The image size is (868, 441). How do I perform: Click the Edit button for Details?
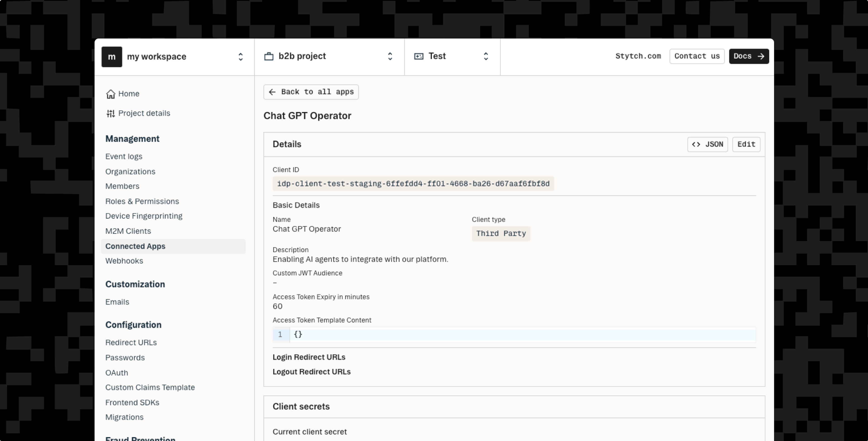(746, 144)
